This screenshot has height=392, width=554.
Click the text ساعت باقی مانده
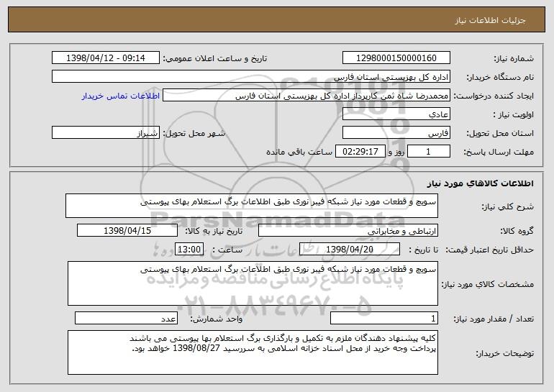click(x=299, y=152)
